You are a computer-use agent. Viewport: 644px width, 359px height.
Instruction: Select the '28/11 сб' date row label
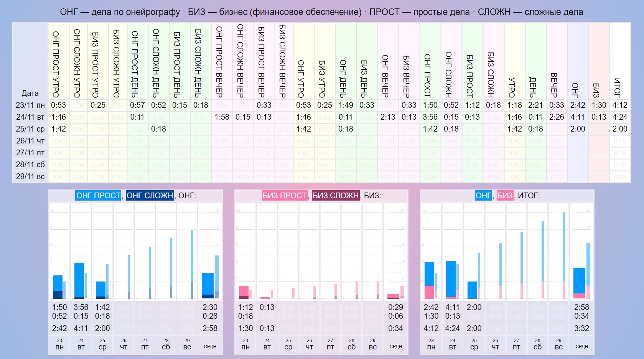click(30, 165)
